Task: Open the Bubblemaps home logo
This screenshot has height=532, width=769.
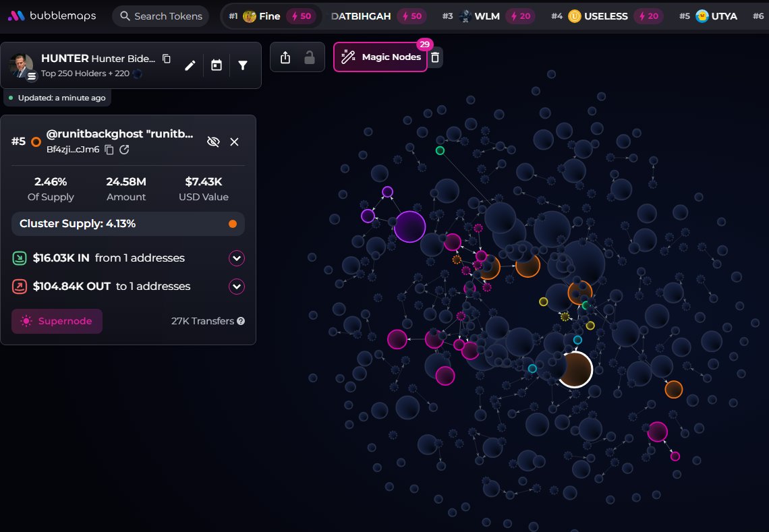Action: point(52,16)
